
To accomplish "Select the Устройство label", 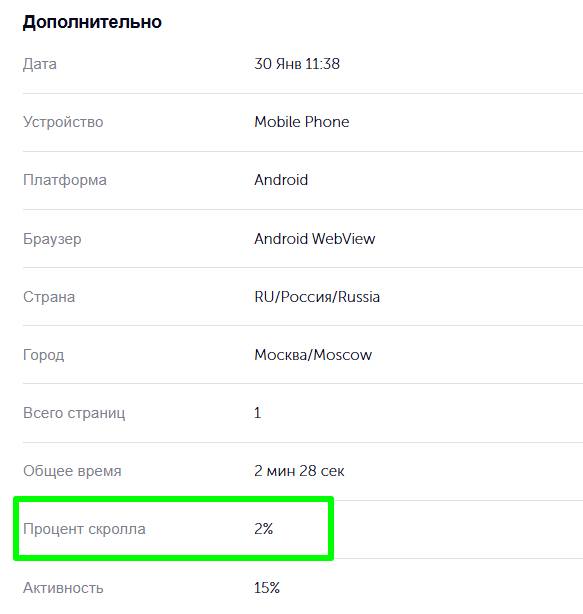I will 63,122.
